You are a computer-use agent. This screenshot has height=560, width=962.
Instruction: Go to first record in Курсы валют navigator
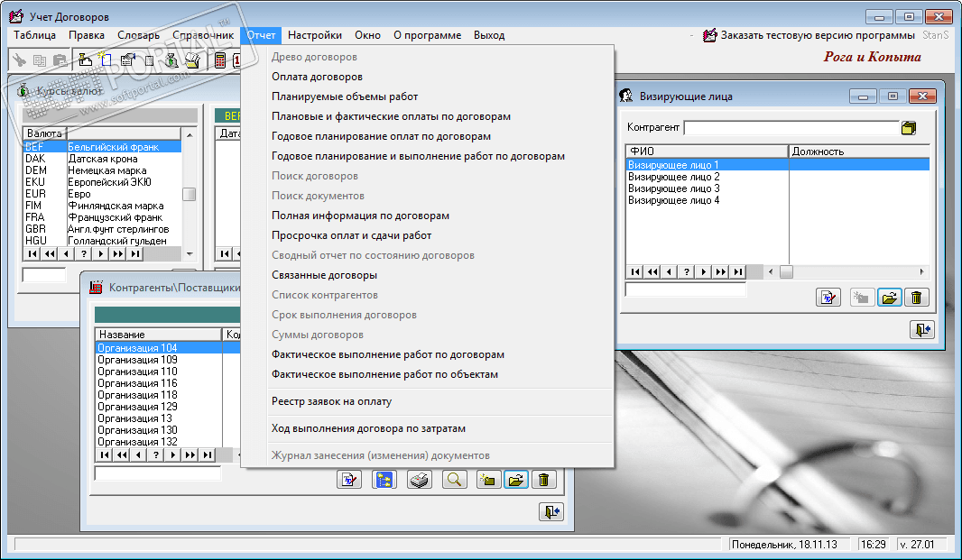[x=32, y=253]
